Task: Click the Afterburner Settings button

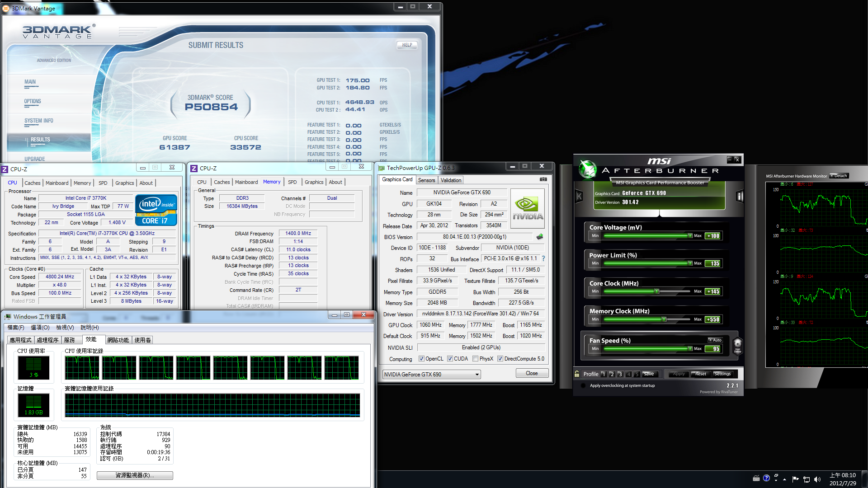Action: 722,374
